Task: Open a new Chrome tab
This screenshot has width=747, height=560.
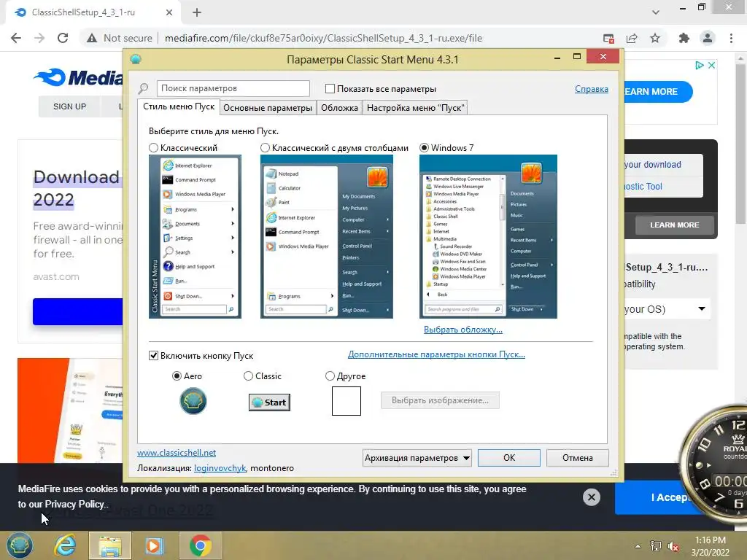Action: [x=197, y=12]
